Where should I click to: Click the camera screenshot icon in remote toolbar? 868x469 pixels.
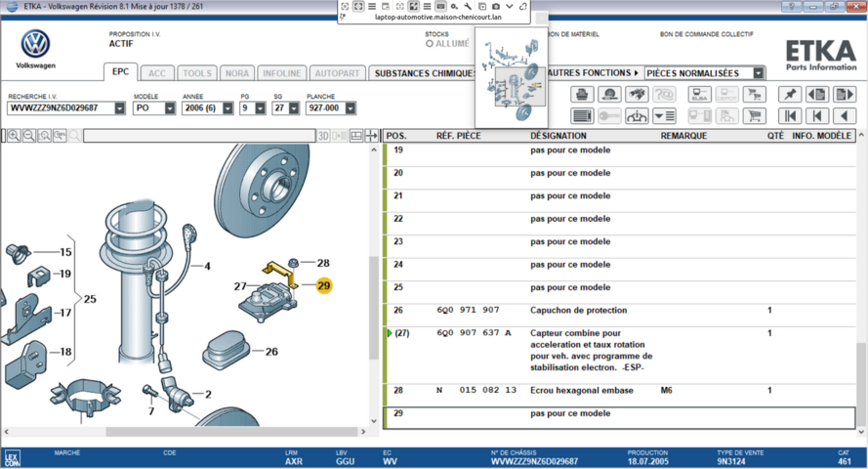(495, 6)
